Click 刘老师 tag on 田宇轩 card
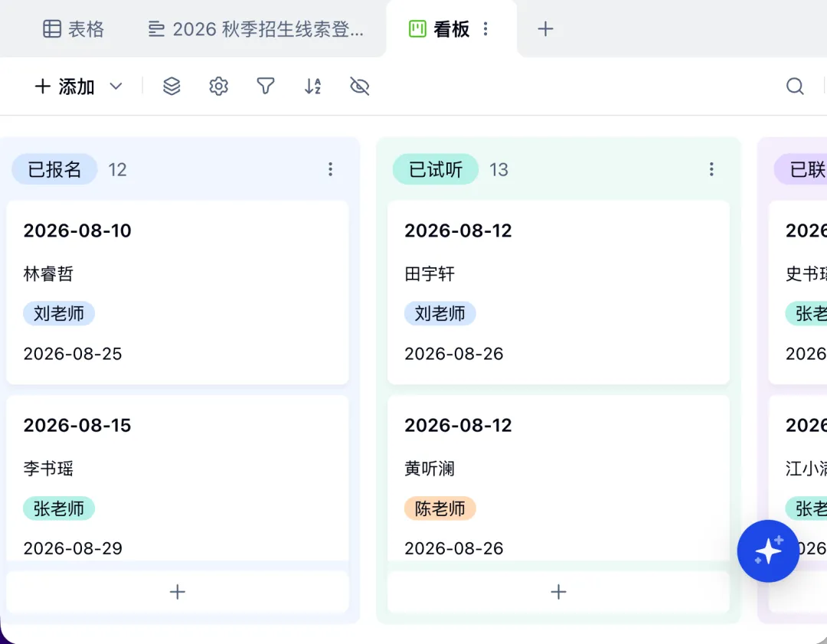The image size is (827, 644). 440,314
